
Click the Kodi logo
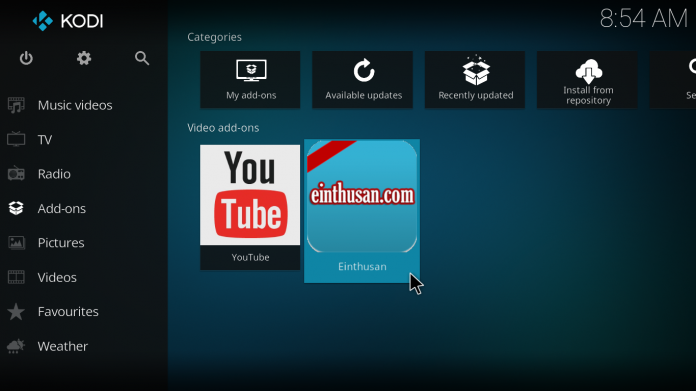click(x=67, y=21)
